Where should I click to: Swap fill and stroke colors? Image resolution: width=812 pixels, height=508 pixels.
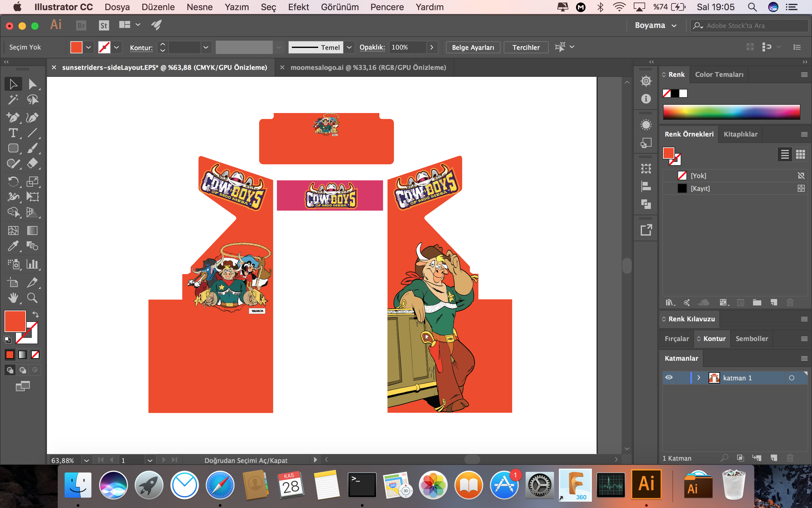[36, 314]
